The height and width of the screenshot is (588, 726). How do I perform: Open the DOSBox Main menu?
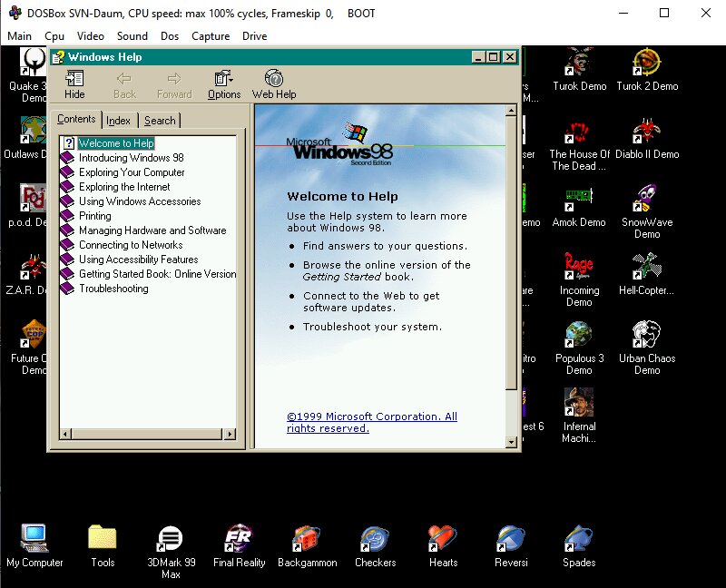click(x=19, y=36)
